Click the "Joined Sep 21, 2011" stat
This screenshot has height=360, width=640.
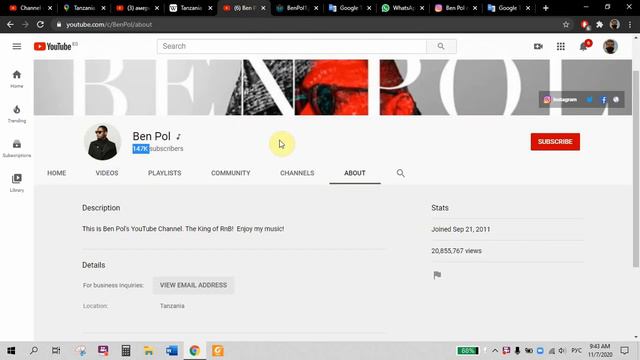[x=460, y=229]
